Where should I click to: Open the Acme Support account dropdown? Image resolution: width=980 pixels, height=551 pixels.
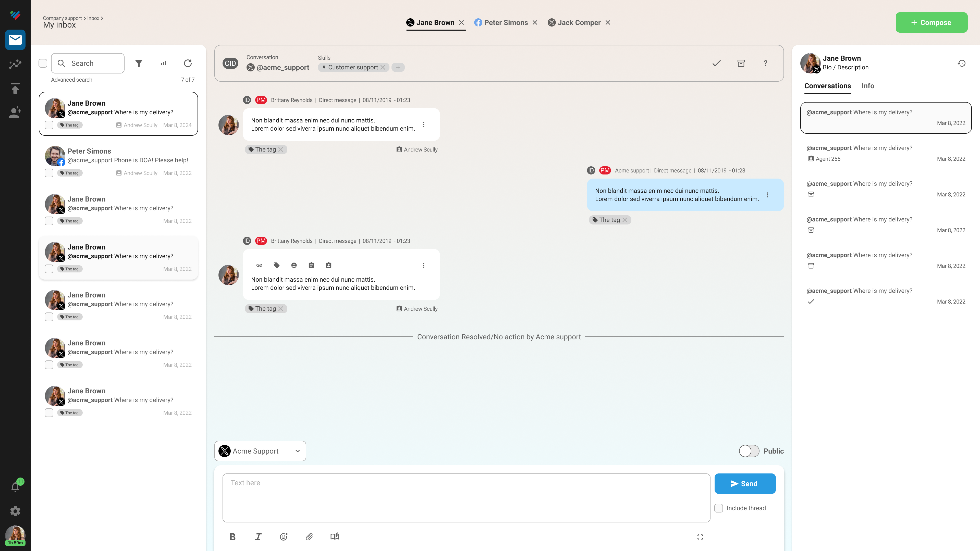tap(260, 451)
